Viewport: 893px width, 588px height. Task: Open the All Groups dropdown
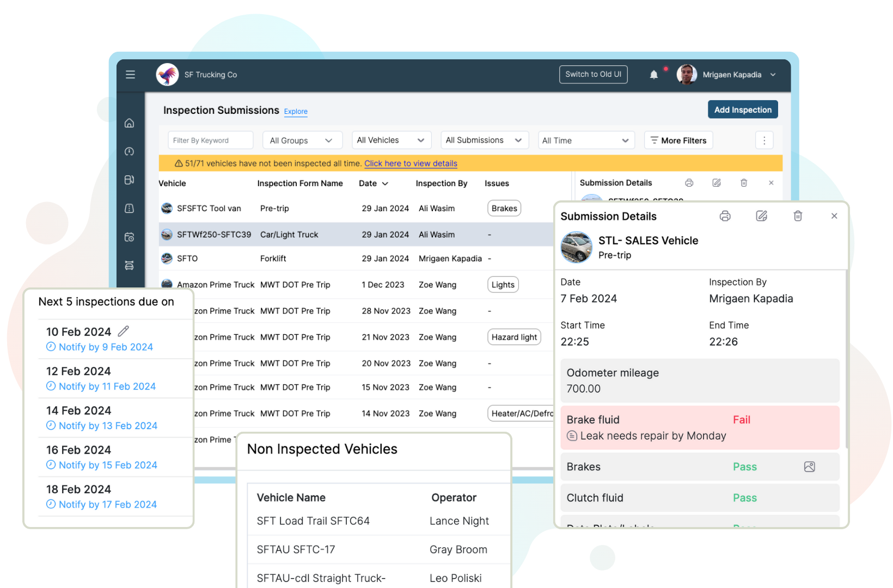pyautogui.click(x=302, y=140)
